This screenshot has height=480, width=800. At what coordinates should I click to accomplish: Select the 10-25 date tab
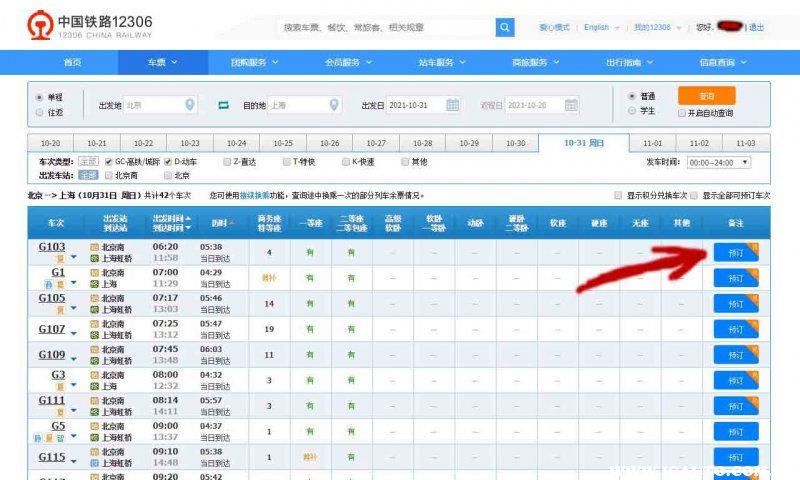click(x=283, y=143)
